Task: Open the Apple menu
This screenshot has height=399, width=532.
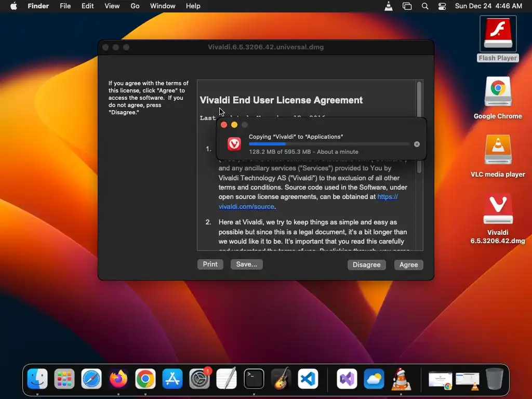Action: pyautogui.click(x=14, y=6)
